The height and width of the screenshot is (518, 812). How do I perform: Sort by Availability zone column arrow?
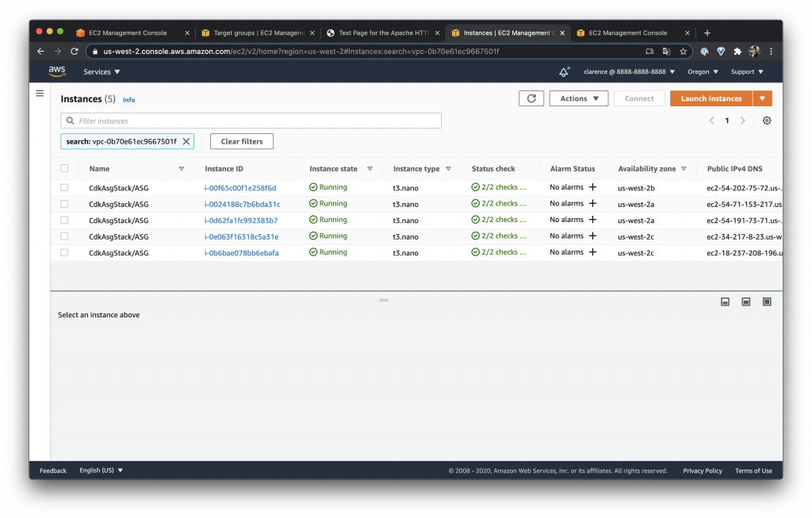(684, 169)
